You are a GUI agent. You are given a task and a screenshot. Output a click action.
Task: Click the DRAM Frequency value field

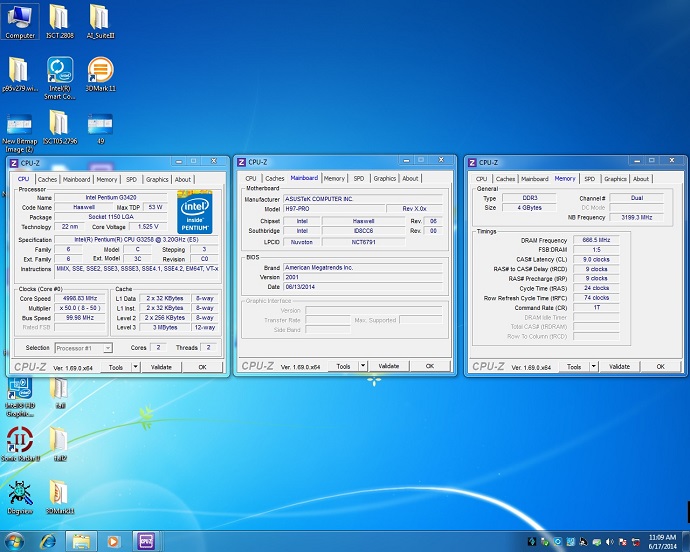pyautogui.click(x=596, y=240)
